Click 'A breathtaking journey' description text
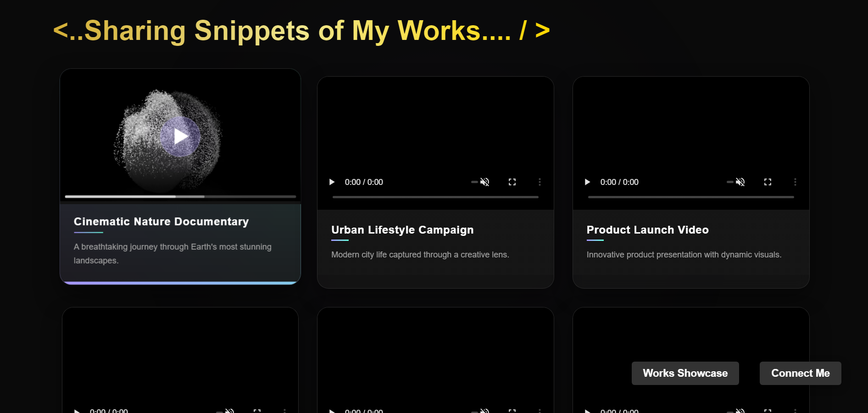The height and width of the screenshot is (413, 868). 172,254
